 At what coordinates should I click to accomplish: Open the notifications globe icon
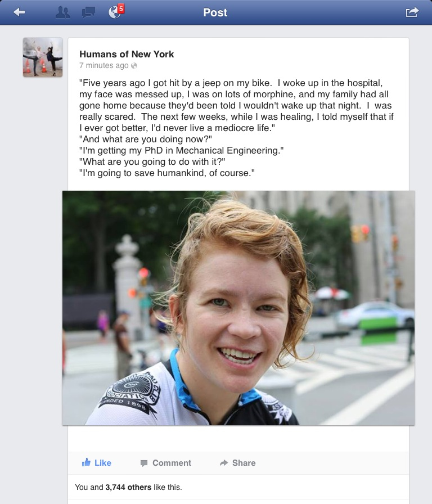tap(114, 12)
